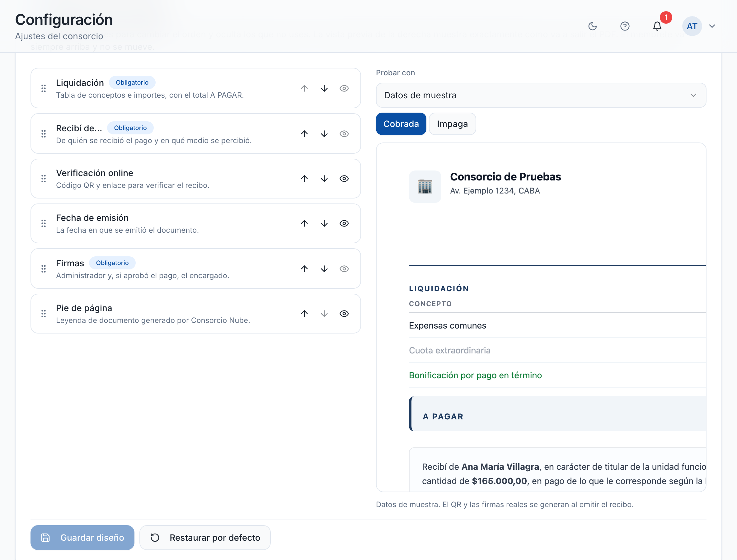
Task: Expand the account menu chevron beside AT
Action: [712, 26]
